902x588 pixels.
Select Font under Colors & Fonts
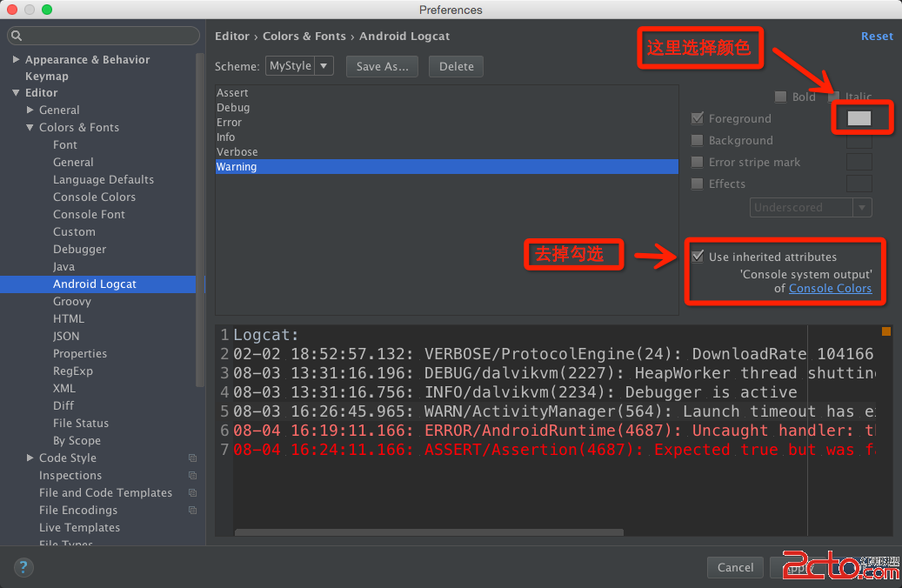(65, 145)
